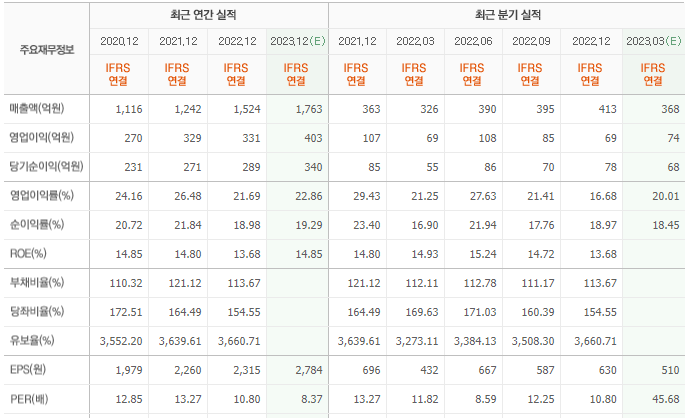Click net margin value 20.72
The image size is (688, 418).
click(129, 225)
